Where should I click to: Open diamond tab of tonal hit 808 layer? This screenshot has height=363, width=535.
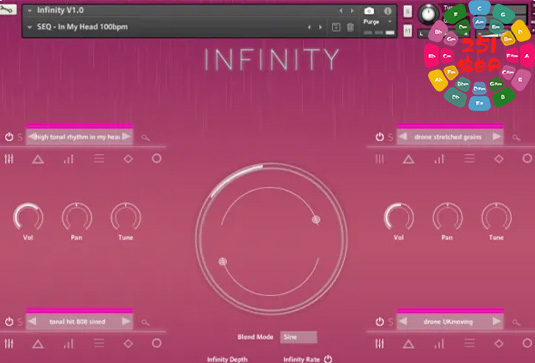click(x=128, y=344)
